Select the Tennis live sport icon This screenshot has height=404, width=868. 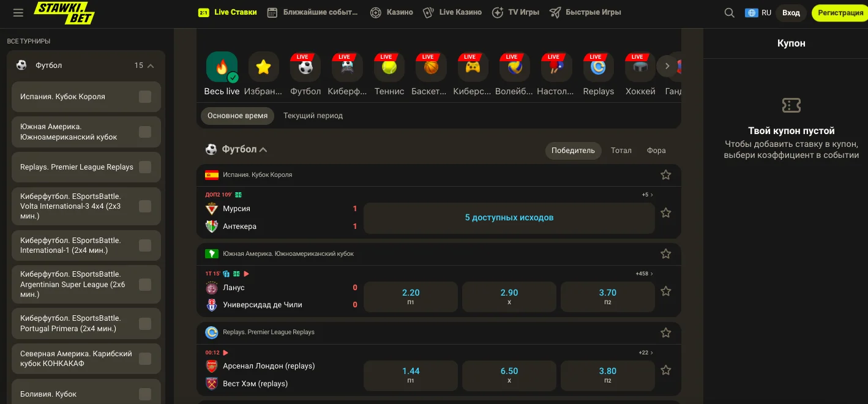coord(389,67)
